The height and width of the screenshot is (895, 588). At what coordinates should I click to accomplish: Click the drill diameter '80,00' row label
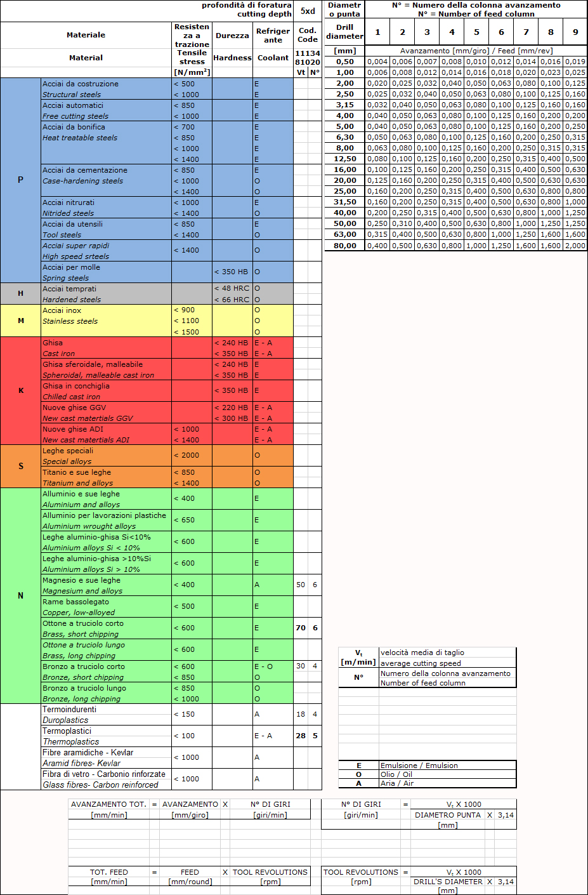[345, 245]
